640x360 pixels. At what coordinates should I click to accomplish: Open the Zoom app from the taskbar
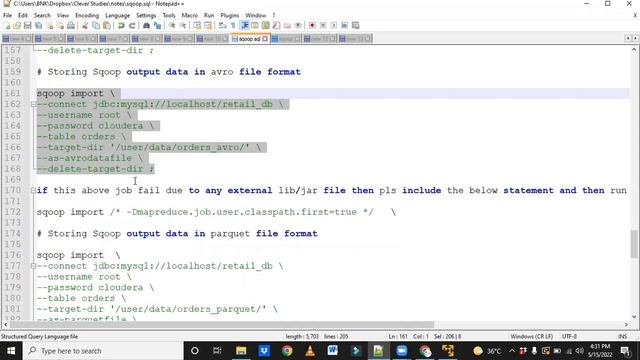pyautogui.click(x=402, y=351)
